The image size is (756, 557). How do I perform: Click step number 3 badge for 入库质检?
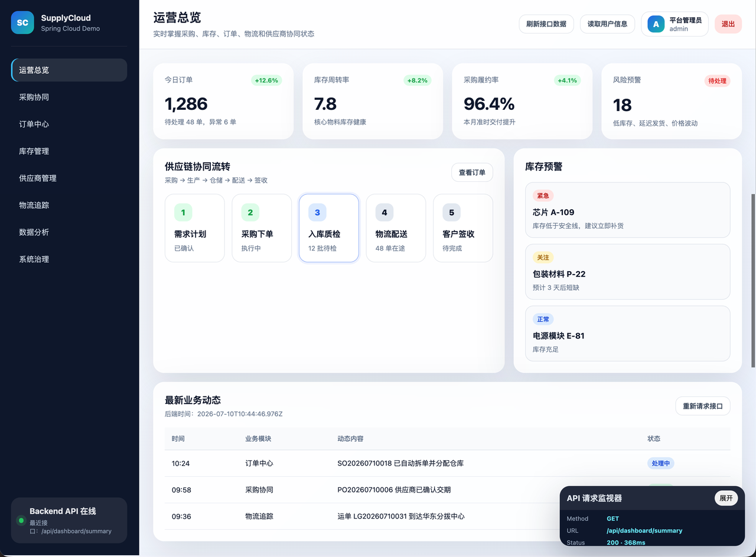(x=317, y=213)
